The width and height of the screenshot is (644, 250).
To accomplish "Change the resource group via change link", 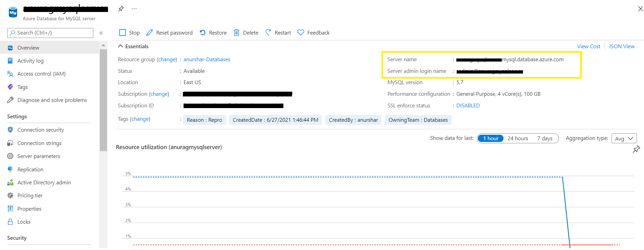I will [x=167, y=59].
